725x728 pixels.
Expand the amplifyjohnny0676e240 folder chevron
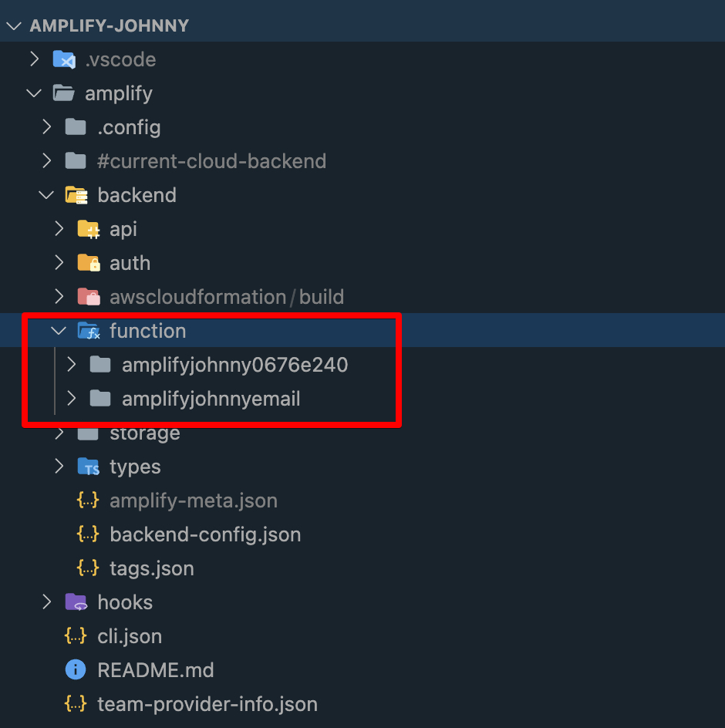click(x=72, y=365)
